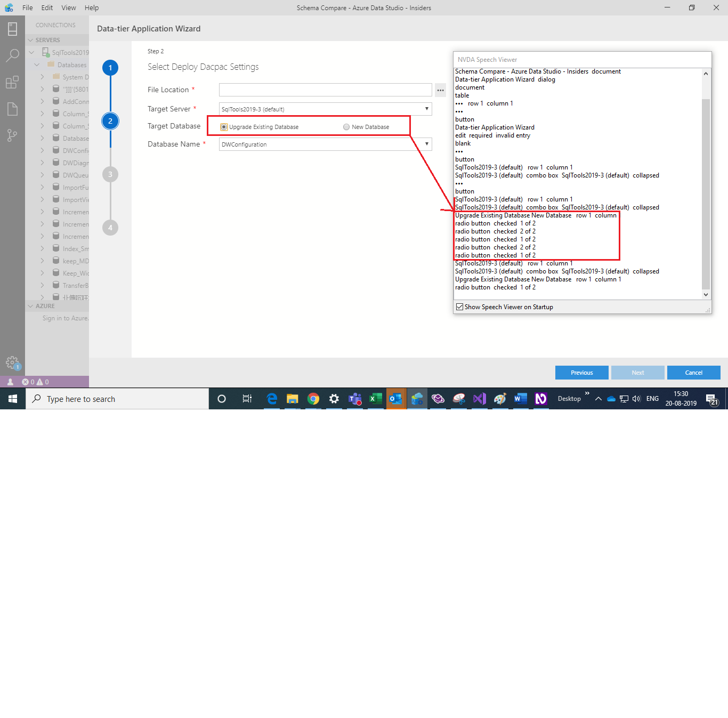The image size is (728, 718).
Task: Select the Upgrade Existing Database radio button
Action: [224, 127]
